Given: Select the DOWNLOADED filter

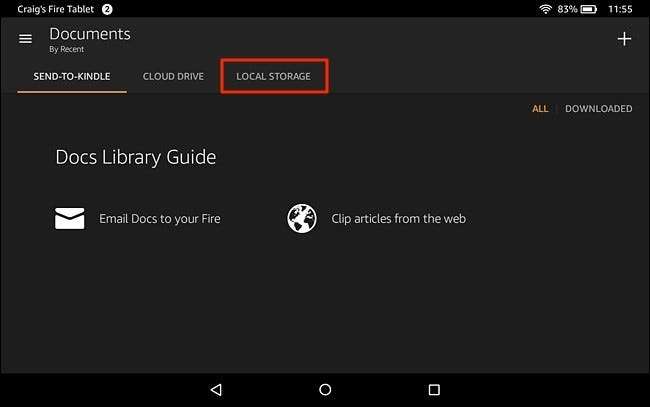Looking at the screenshot, I should coord(599,109).
